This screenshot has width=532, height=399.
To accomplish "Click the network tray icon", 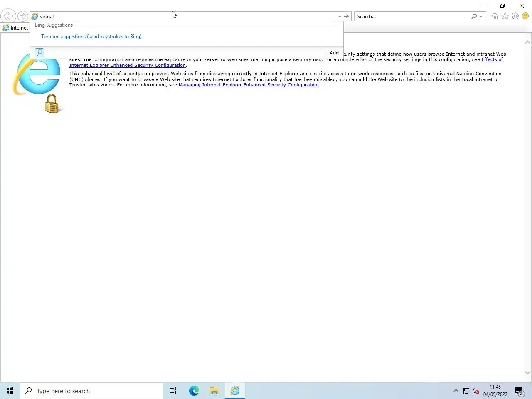I will coord(466,391).
